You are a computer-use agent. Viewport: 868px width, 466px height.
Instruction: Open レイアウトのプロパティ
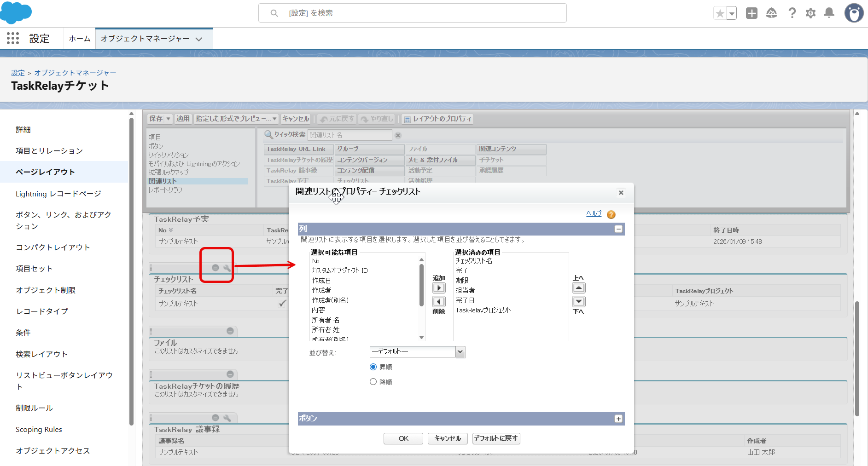coord(437,119)
